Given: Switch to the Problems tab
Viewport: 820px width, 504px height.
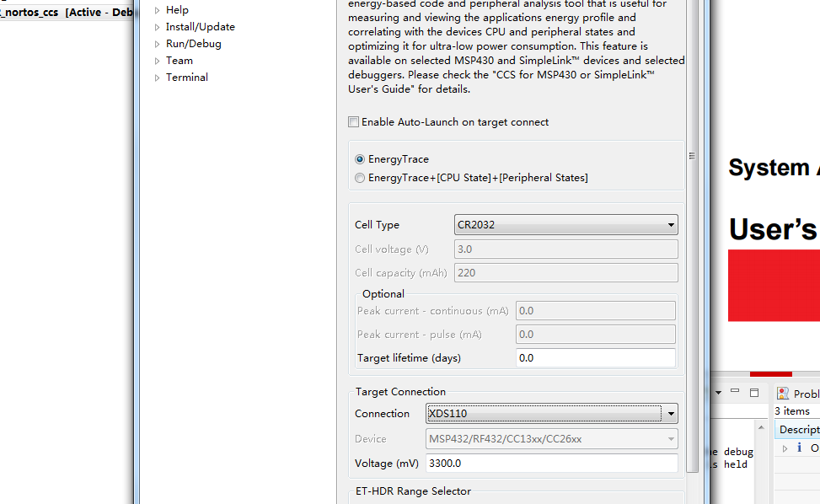Looking at the screenshot, I should 798,394.
